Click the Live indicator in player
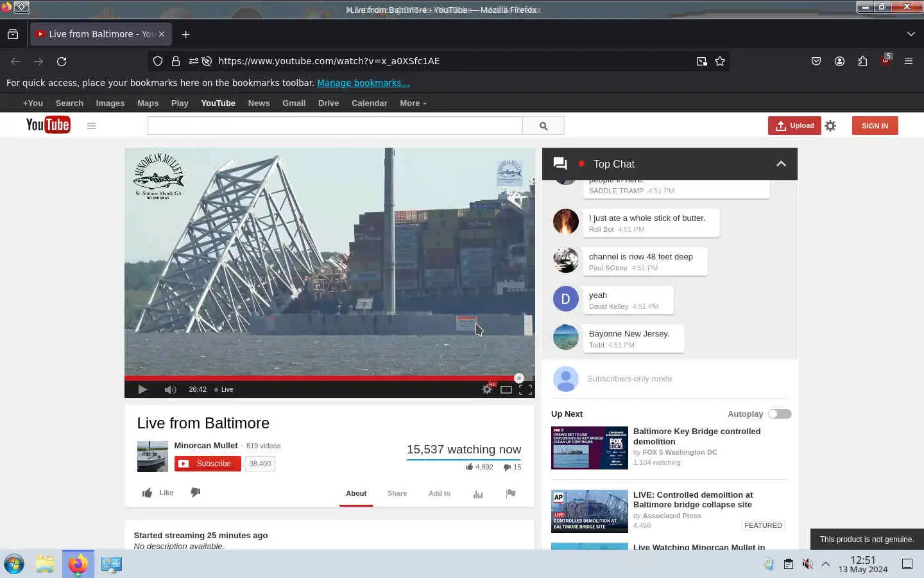 click(224, 389)
